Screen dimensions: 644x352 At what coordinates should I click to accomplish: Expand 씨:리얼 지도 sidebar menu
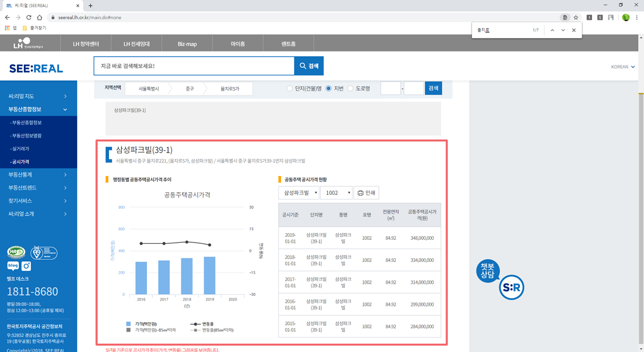pos(38,96)
